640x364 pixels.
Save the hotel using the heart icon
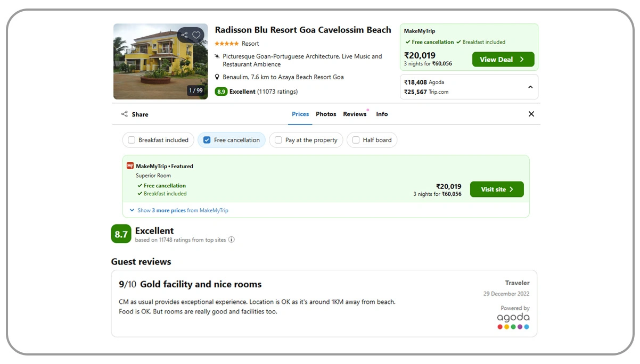196,34
